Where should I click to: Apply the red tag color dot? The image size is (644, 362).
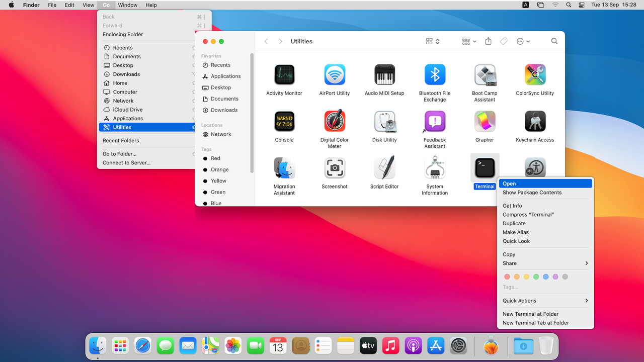[507, 277]
